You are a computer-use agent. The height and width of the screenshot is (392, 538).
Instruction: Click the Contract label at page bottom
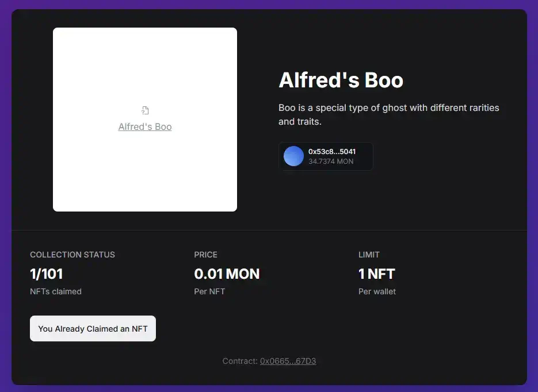click(239, 361)
